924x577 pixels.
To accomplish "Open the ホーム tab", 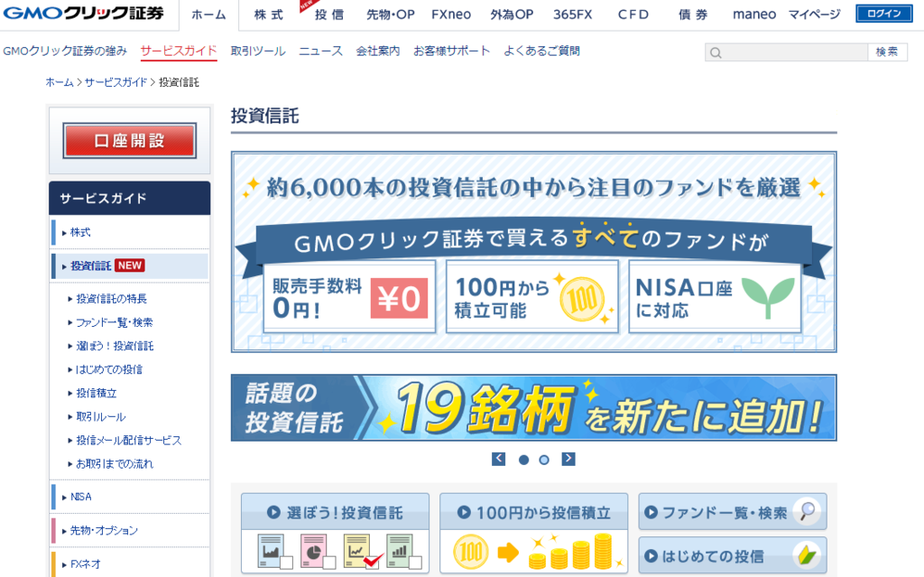I will click(208, 14).
